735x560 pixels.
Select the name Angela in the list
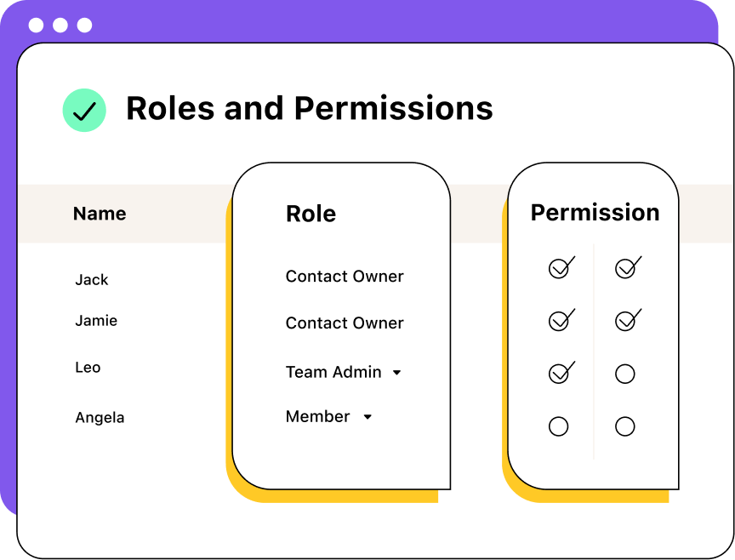pos(100,418)
